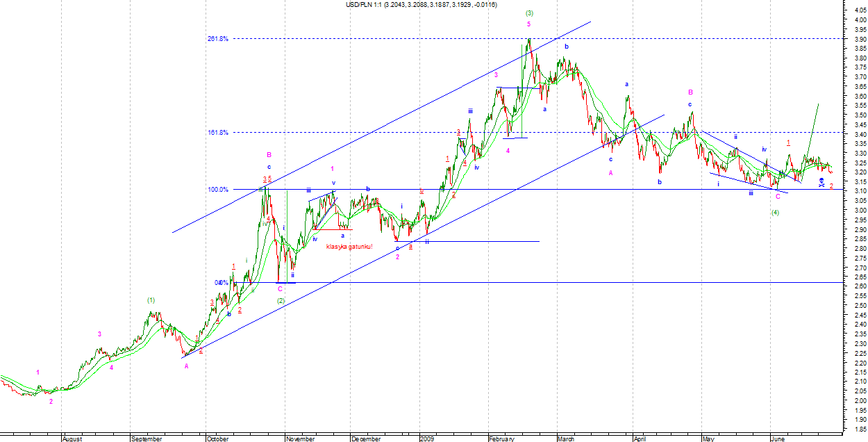Click the 2009 year label on time axis
This screenshot has width=868, height=442.
click(x=427, y=439)
